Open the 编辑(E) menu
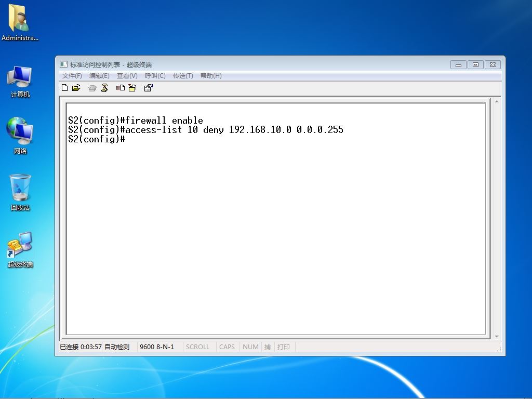 (99, 76)
